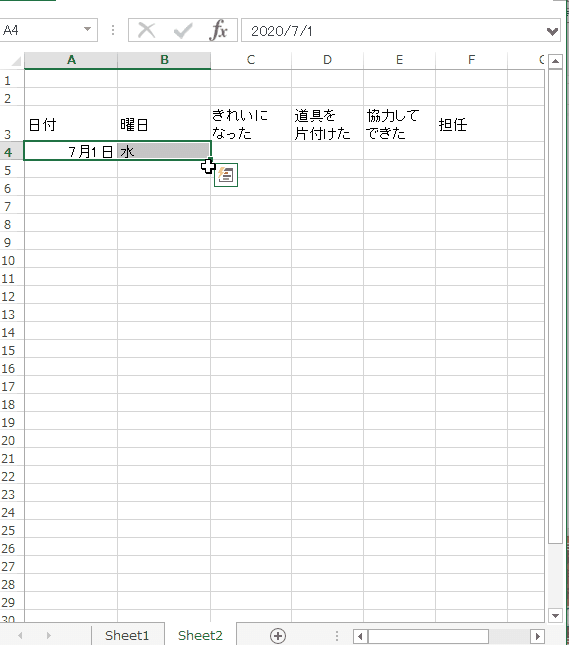Click the cell containing 曜日
This screenshot has width=569, height=645.
pos(164,124)
